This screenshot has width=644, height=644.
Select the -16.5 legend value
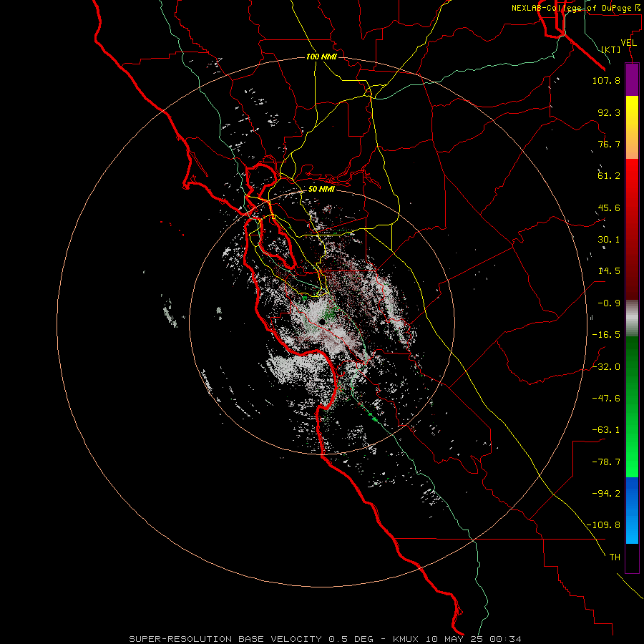(x=606, y=335)
